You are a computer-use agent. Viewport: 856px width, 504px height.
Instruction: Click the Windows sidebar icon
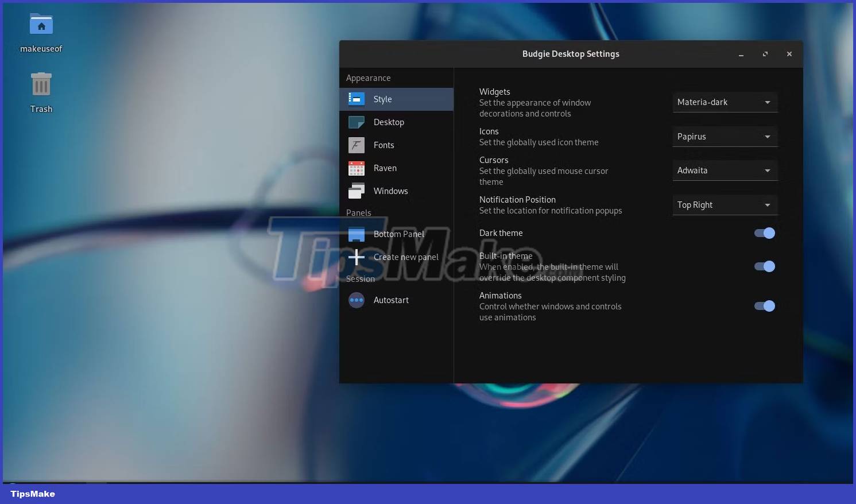point(357,191)
